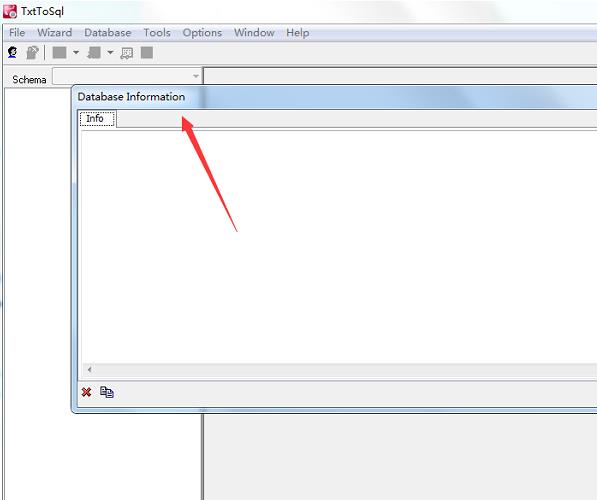Screen dimensions: 597x500
Task: Click inside the empty Info text area
Action: click(x=339, y=247)
